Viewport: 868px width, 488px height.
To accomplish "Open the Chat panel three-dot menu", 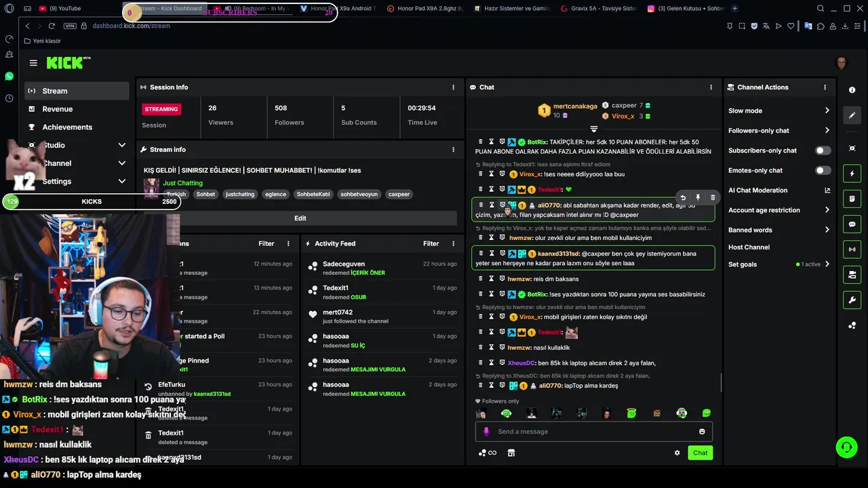I will click(x=711, y=87).
